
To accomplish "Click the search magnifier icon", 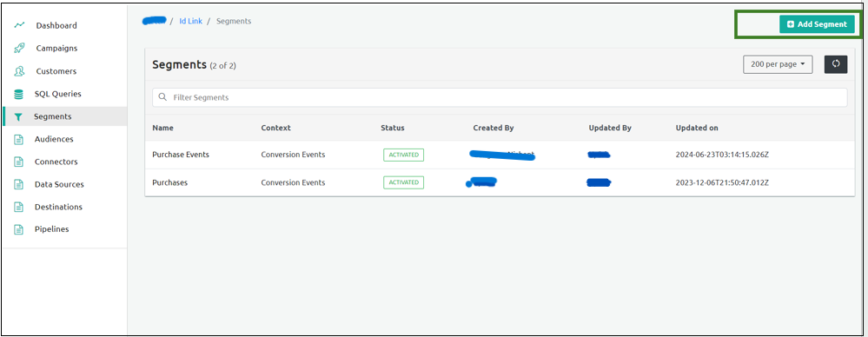I will (x=162, y=96).
